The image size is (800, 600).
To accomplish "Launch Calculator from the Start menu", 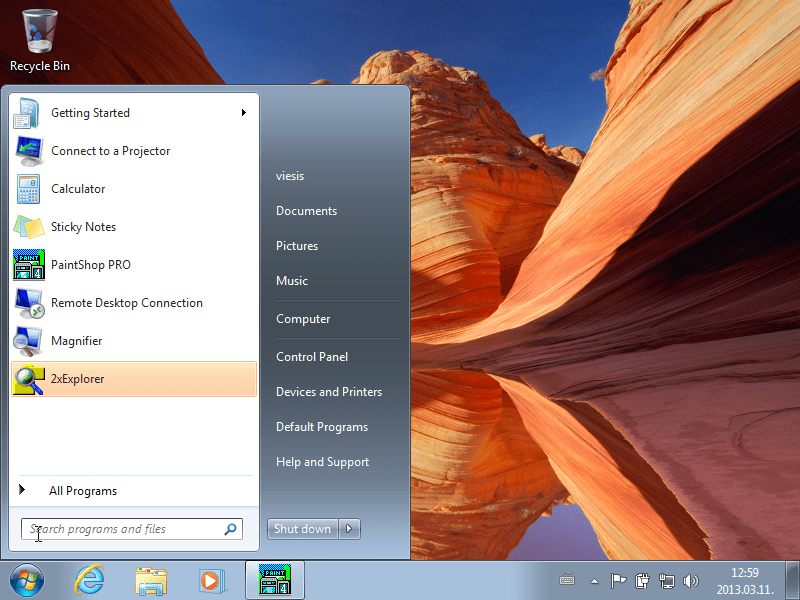I will (x=134, y=189).
